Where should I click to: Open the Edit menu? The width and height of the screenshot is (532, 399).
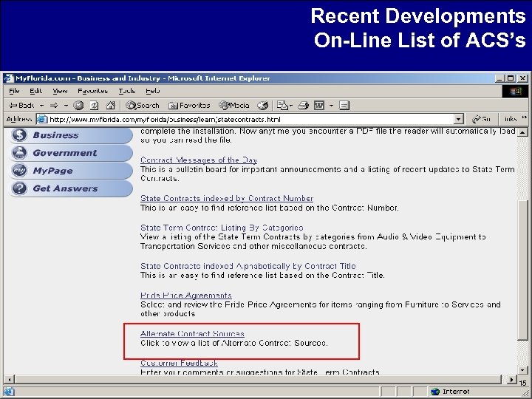[x=35, y=91]
